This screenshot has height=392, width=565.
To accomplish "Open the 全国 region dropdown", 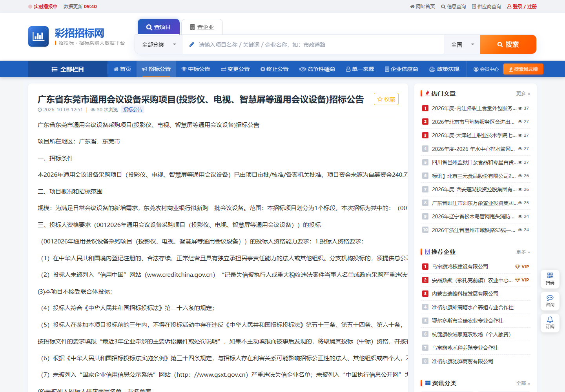I will click(462, 45).
